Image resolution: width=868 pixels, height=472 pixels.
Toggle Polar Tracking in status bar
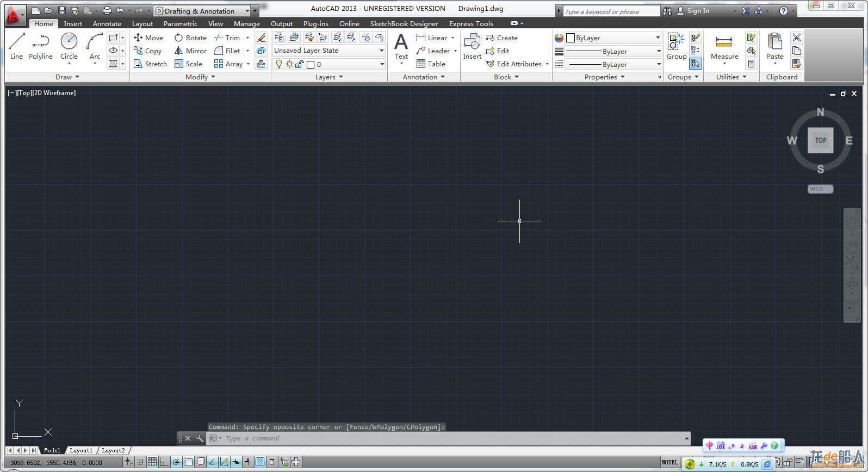(x=176, y=462)
